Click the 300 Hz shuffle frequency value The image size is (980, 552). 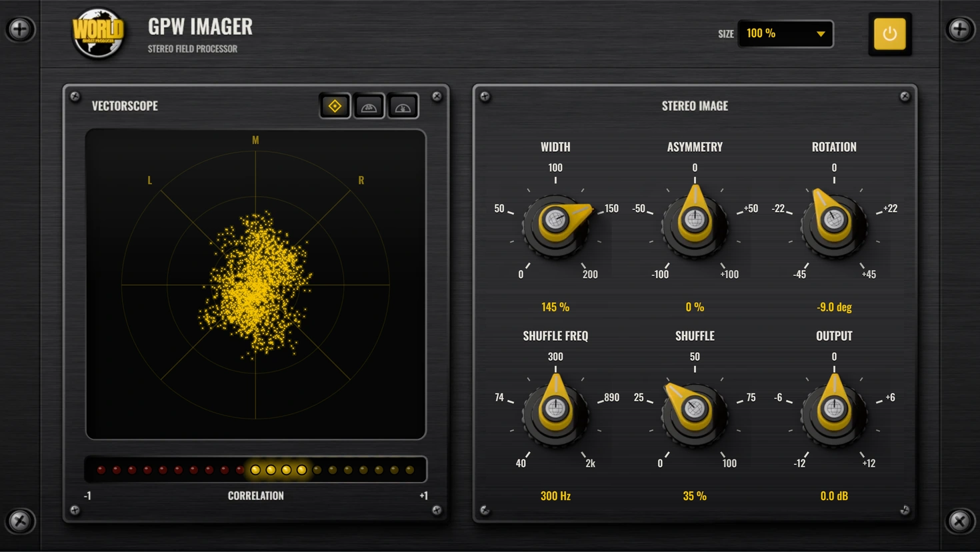pos(555,496)
